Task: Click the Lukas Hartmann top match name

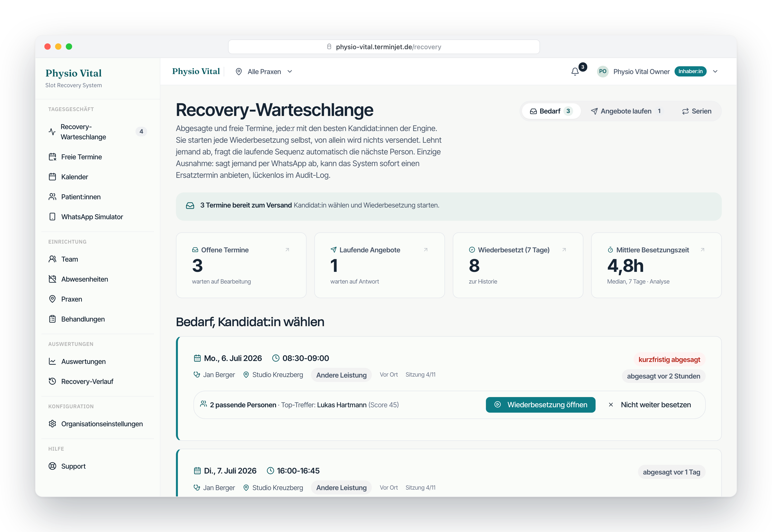Action: click(x=341, y=405)
